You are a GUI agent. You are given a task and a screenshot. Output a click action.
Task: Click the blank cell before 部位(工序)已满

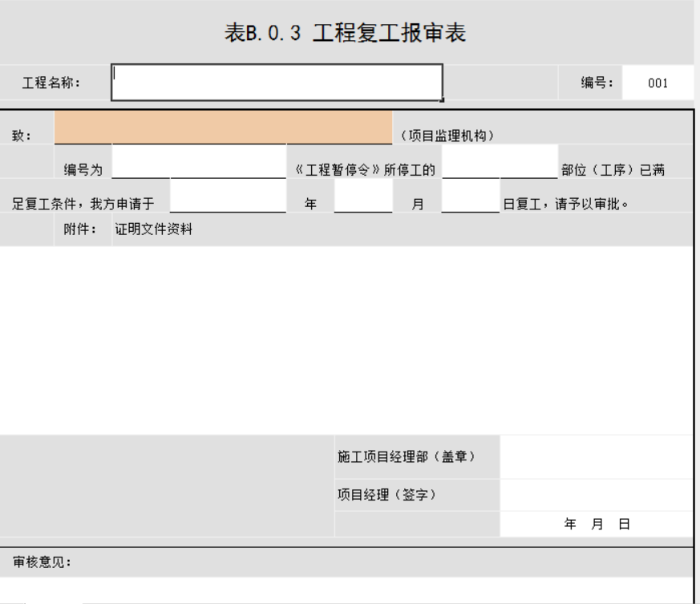coord(499,160)
